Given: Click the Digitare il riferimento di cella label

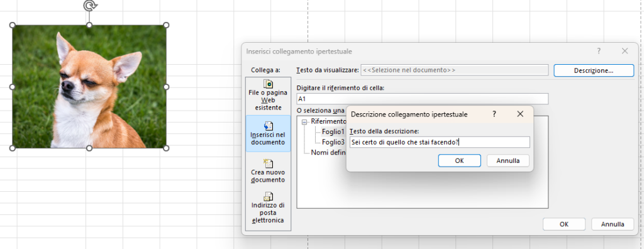Looking at the screenshot, I should coord(340,87).
